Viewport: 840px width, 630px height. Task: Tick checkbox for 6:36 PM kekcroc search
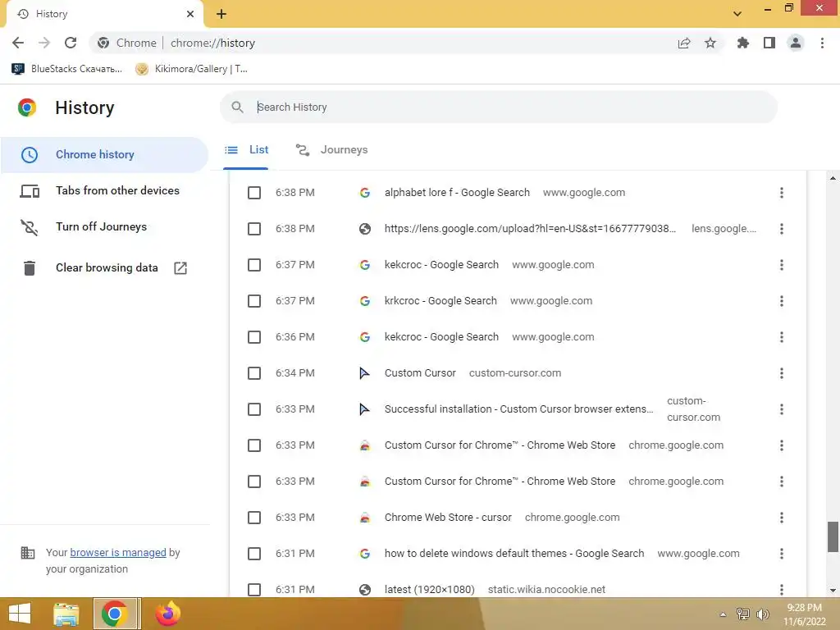[254, 337]
